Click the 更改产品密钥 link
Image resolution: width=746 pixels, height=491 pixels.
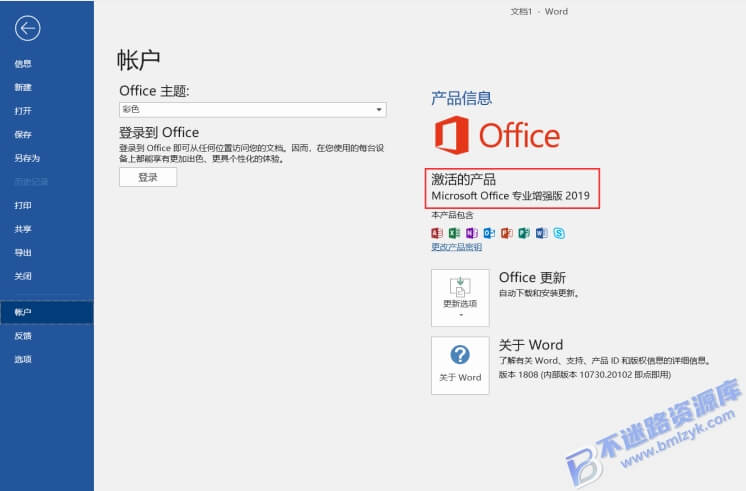457,247
